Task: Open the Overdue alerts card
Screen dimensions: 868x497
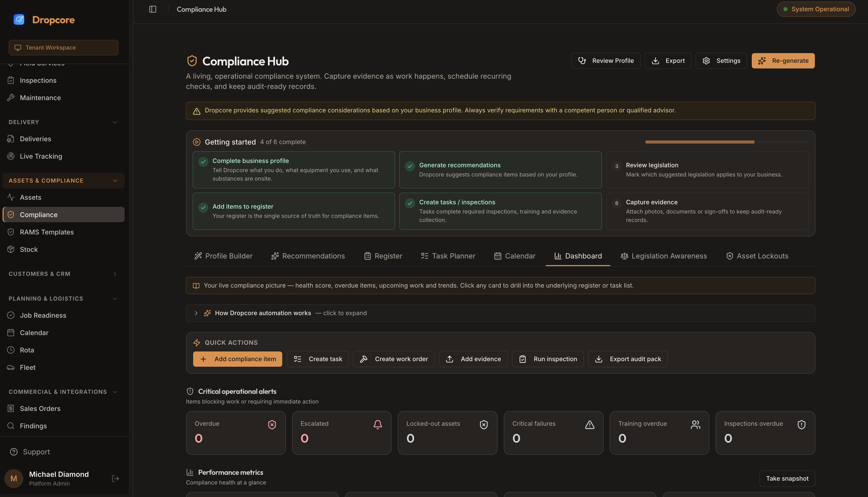Action: tap(236, 433)
